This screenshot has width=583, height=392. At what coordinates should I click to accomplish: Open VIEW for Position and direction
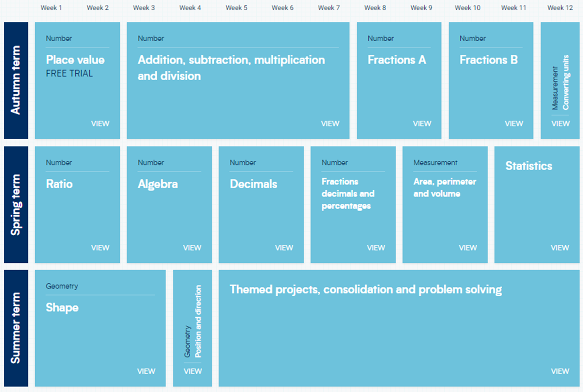[x=193, y=371]
